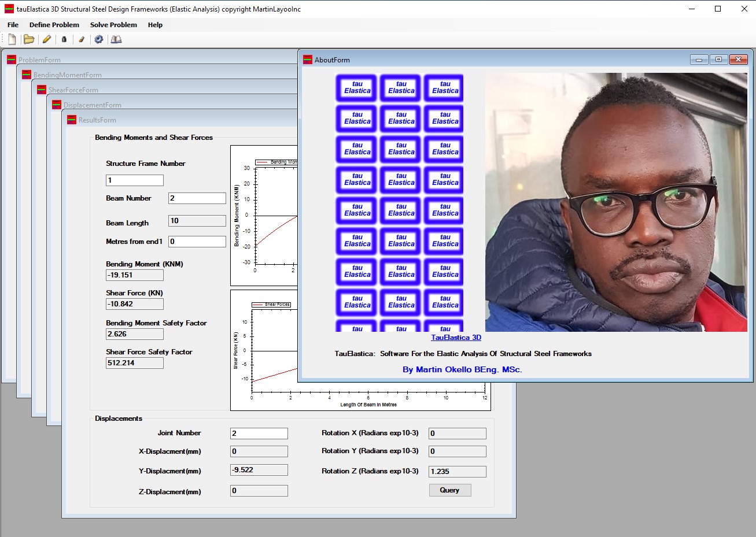Open the Define Problem menu

click(x=54, y=25)
